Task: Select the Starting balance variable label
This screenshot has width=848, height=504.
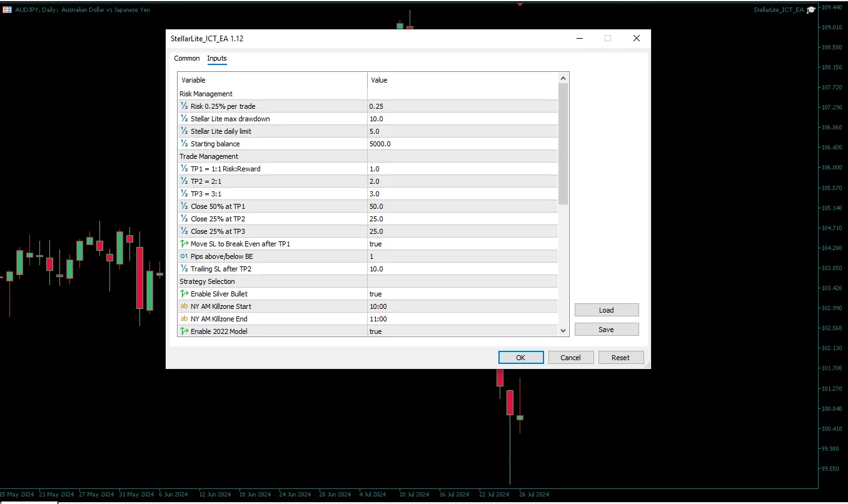Action: (215, 144)
